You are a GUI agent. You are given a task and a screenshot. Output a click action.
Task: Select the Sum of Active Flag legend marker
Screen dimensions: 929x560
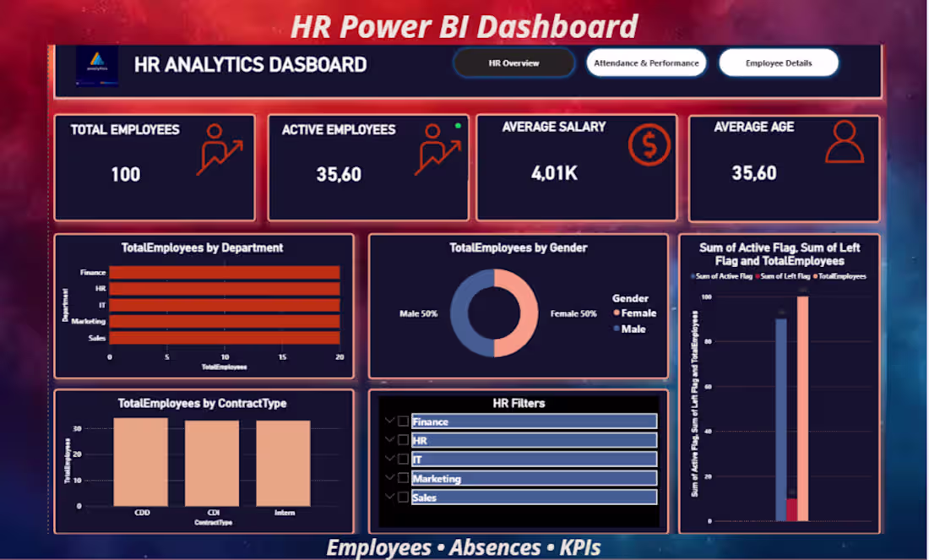[x=693, y=276]
